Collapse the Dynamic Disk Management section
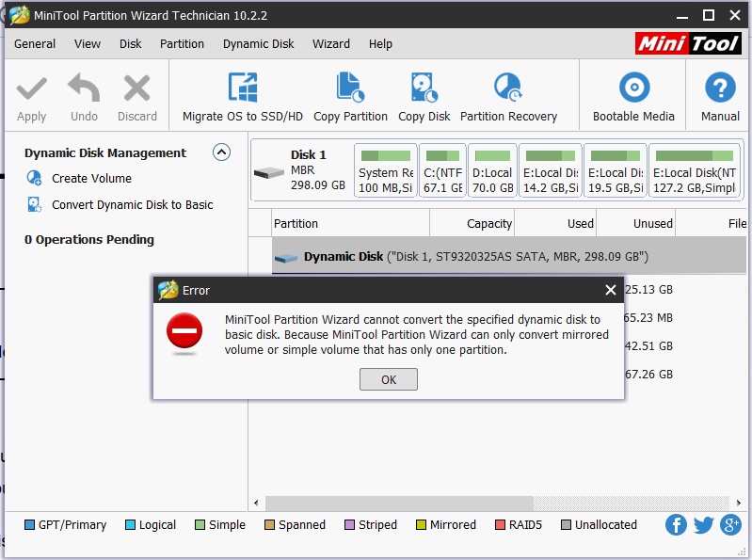The image size is (752, 560). point(221,152)
